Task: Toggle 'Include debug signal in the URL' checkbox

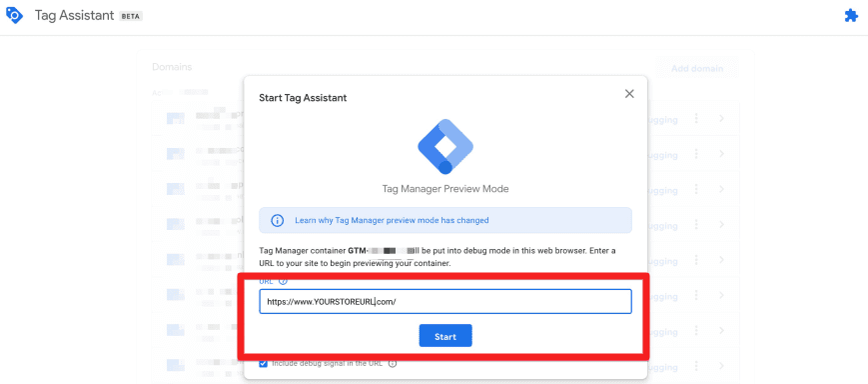Action: pos(264,363)
